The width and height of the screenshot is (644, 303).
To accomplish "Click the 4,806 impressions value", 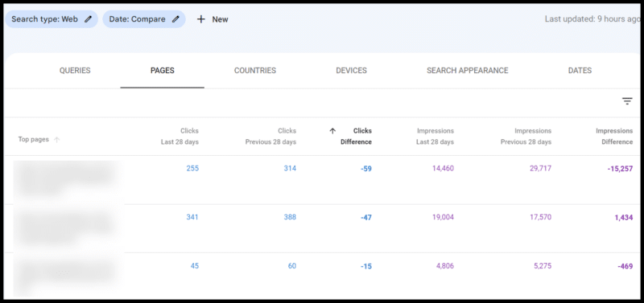I will click(445, 266).
